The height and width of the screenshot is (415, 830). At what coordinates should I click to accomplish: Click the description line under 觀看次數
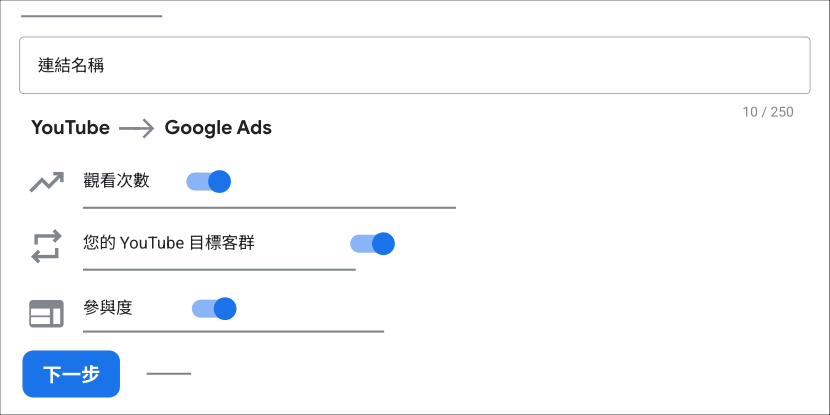point(269,208)
